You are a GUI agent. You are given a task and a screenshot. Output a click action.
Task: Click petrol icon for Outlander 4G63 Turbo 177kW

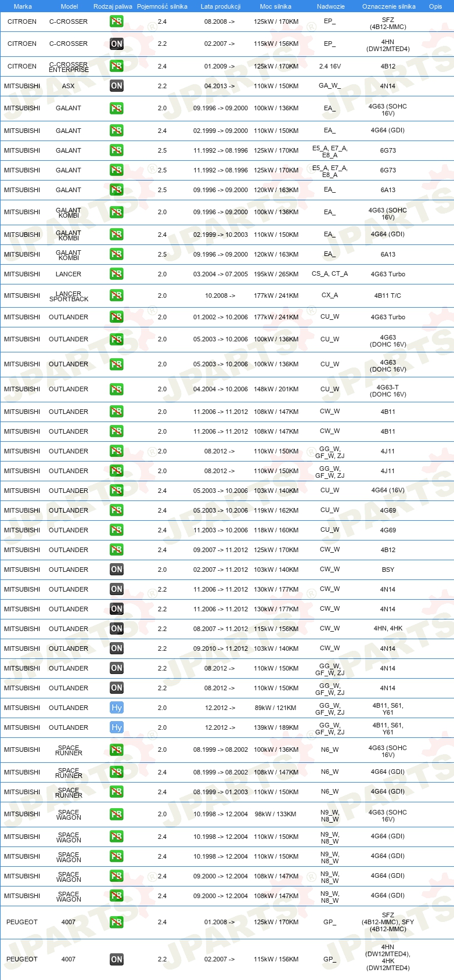[x=117, y=317]
